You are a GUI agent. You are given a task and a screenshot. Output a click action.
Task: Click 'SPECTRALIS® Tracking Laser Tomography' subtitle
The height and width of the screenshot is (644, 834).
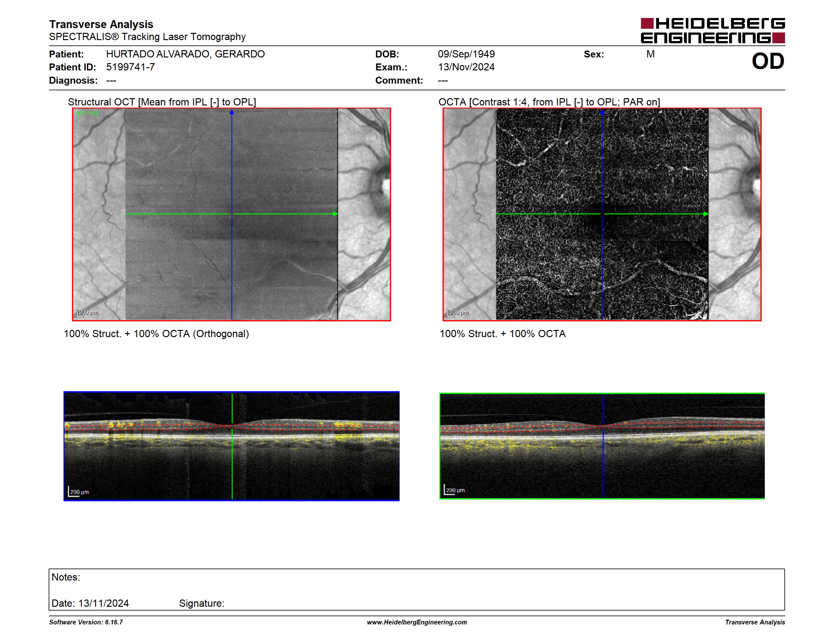click(148, 37)
